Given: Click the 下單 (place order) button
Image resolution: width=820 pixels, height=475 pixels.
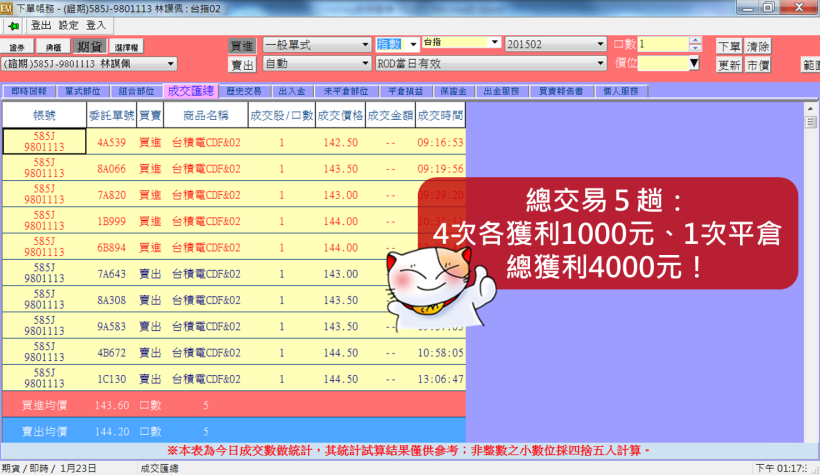Looking at the screenshot, I should 730,46.
